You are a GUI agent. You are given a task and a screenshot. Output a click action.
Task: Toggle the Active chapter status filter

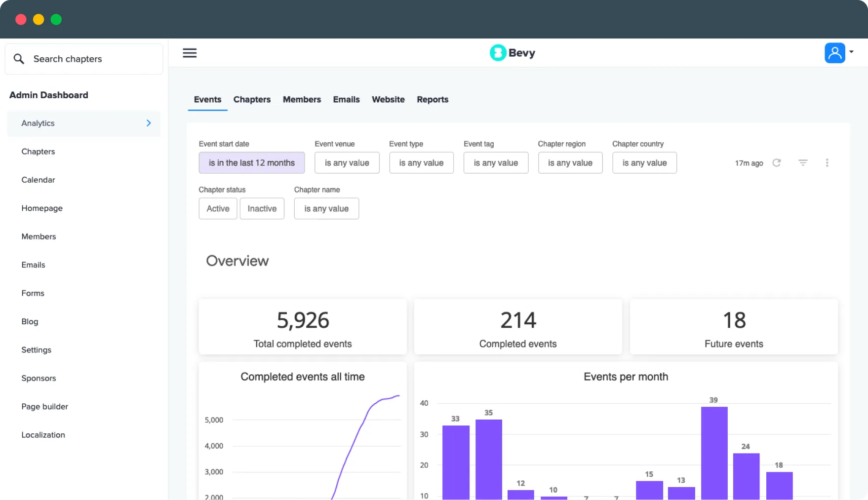coord(218,209)
